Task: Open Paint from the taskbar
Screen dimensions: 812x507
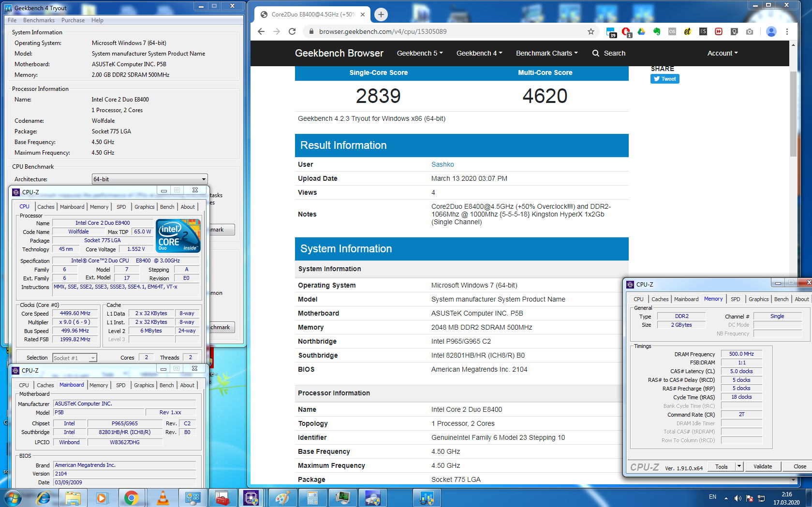Action: [282, 498]
